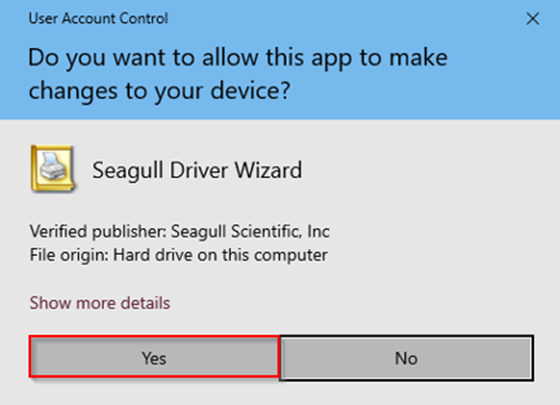Click the 'Do you want to allow' heading
The height and width of the screenshot is (405, 560).
(238, 58)
